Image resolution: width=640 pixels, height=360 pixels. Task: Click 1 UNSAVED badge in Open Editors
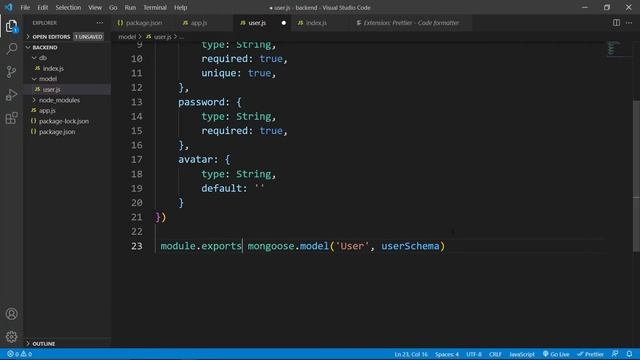[89, 37]
